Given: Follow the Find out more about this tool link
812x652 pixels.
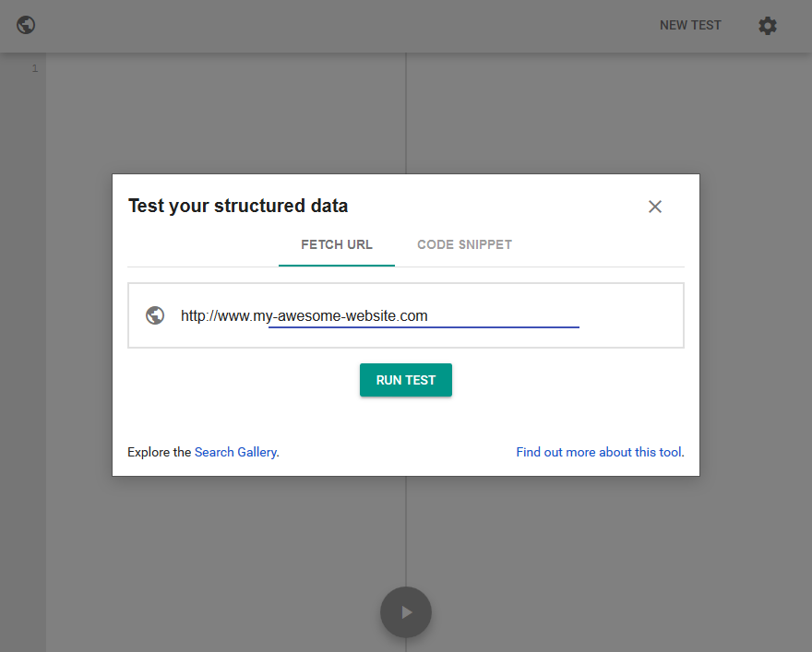Looking at the screenshot, I should click(599, 452).
